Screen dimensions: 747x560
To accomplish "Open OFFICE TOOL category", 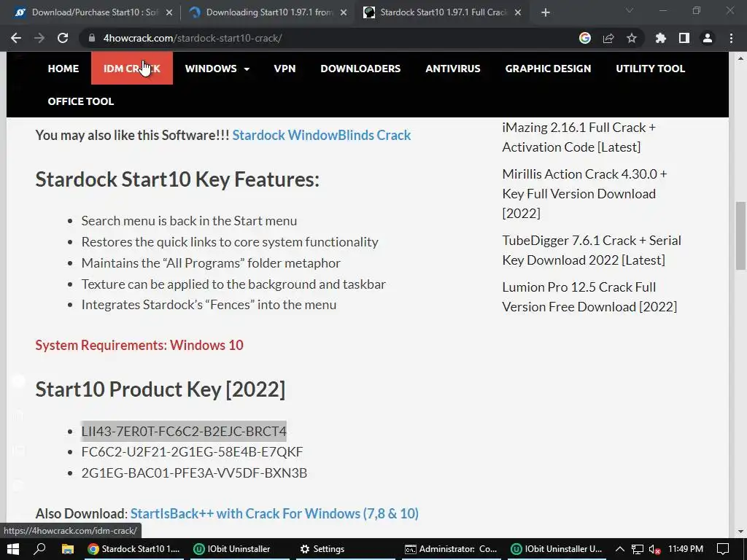I will pyautogui.click(x=81, y=101).
